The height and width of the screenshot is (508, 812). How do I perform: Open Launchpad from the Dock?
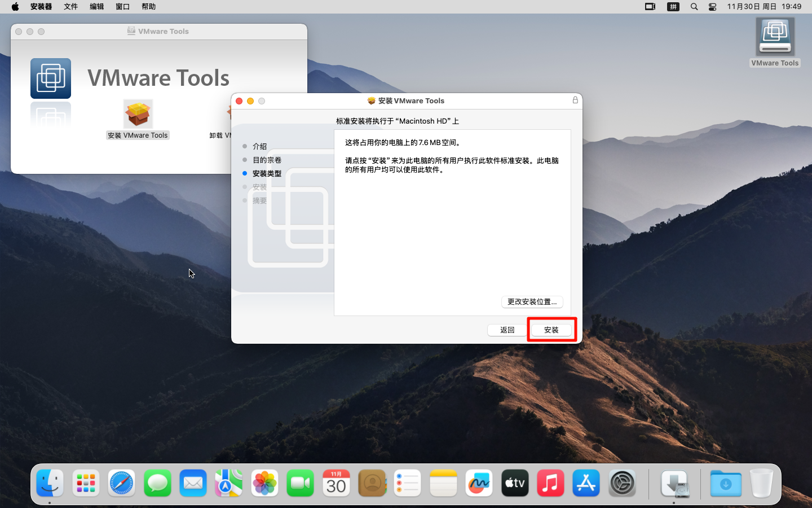click(x=86, y=483)
